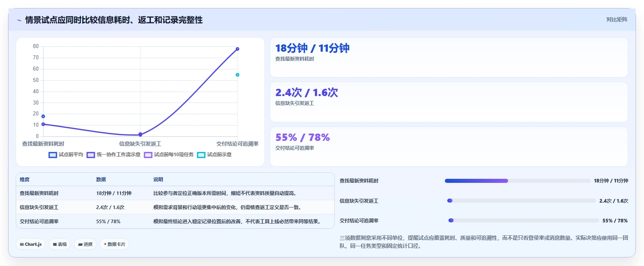Click the explanation starting 模拟最终结论进入稳定记录
The height and width of the screenshot is (266, 644).
(x=237, y=222)
